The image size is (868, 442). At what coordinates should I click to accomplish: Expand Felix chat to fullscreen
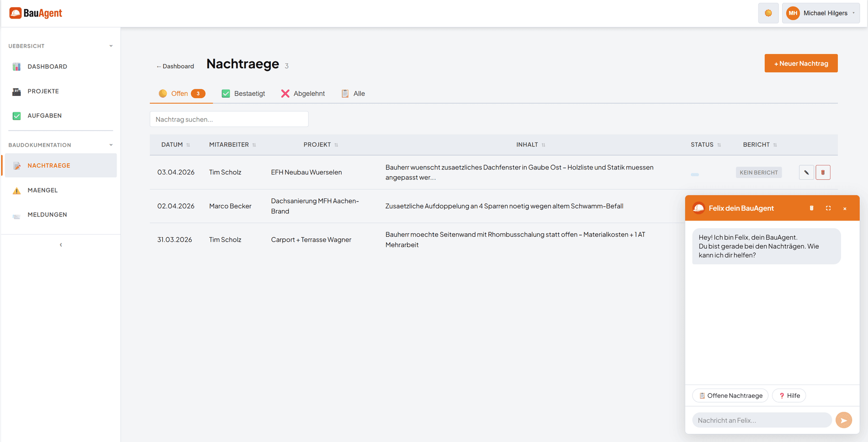tap(829, 208)
